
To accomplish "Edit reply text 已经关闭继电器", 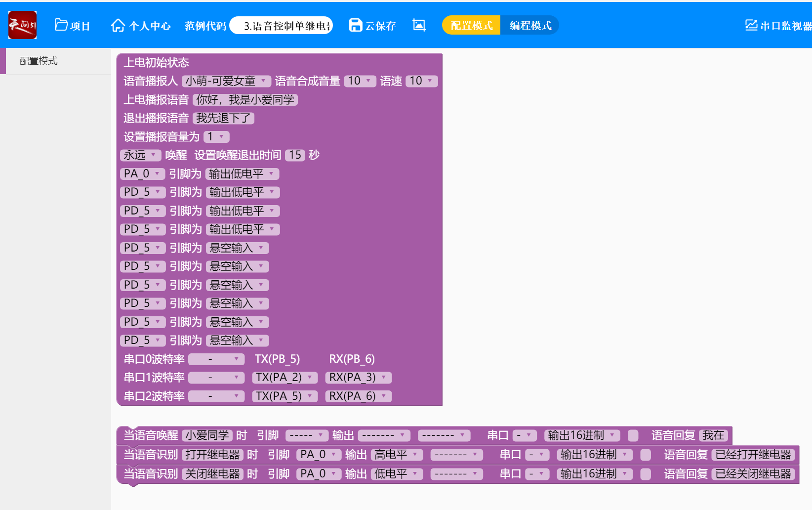I will pyautogui.click(x=753, y=474).
